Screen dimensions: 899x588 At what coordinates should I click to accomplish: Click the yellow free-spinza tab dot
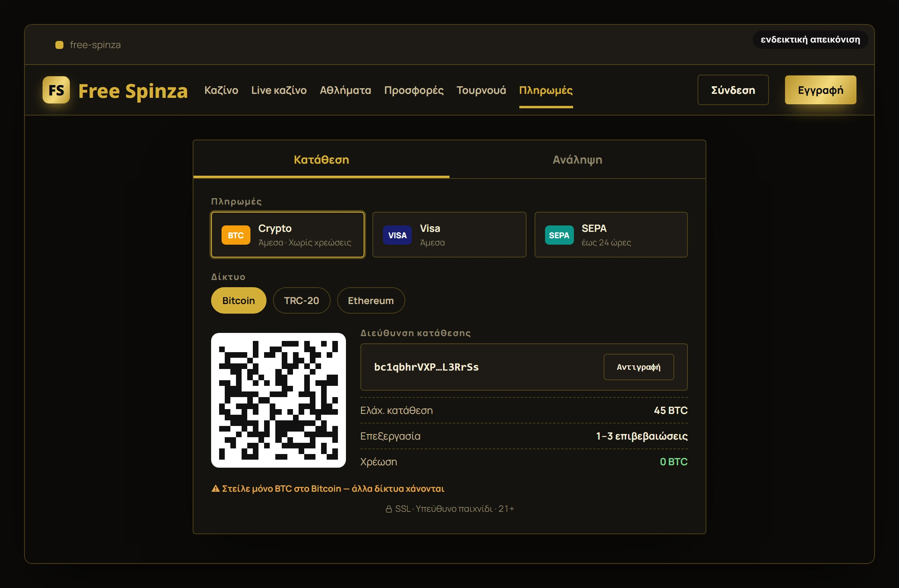[59, 45]
